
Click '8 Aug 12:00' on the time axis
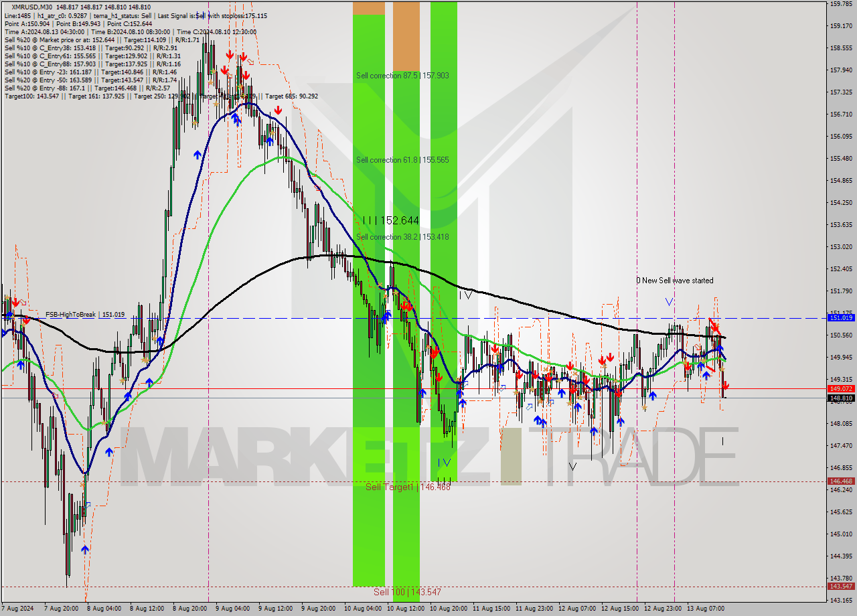tap(148, 609)
